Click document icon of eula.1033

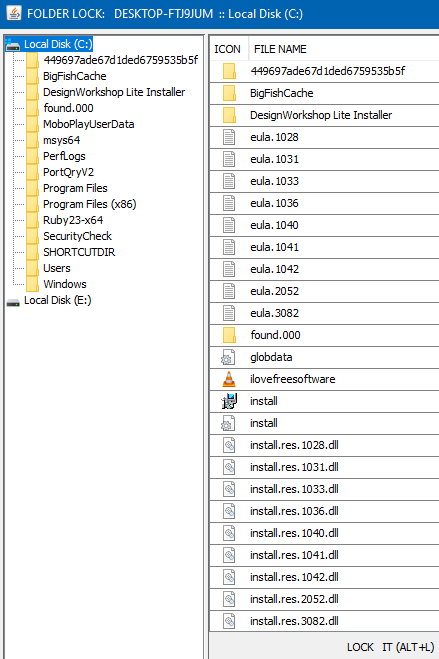229,181
